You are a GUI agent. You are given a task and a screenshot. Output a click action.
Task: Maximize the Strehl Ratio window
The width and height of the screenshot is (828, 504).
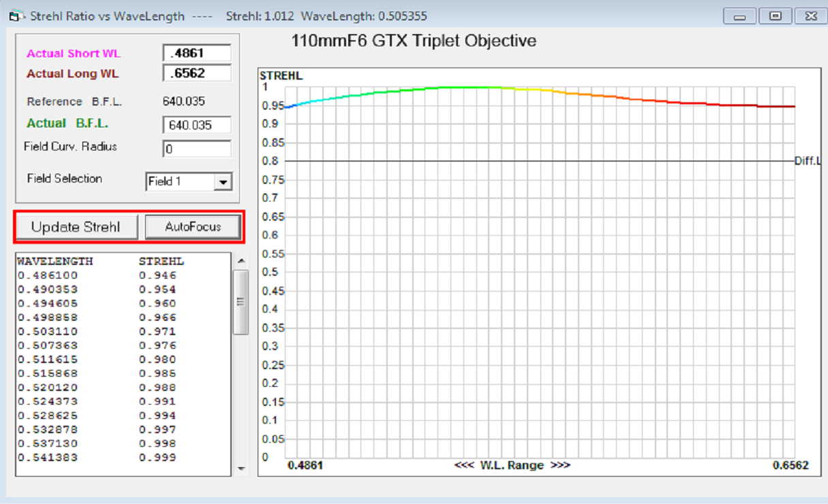[775, 16]
